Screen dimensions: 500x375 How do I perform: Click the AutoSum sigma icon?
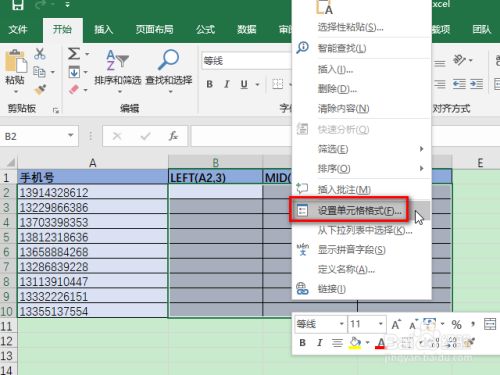74,53
